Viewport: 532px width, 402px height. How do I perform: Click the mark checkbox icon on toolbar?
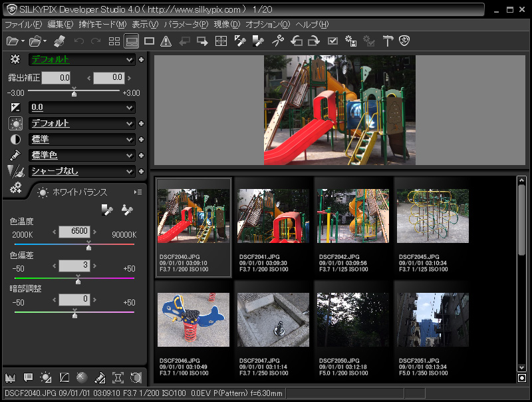coord(331,41)
